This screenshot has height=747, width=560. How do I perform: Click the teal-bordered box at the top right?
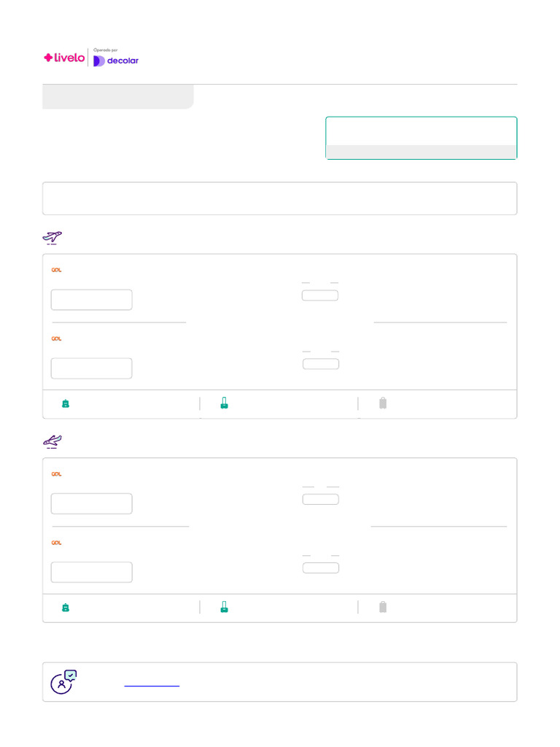pyautogui.click(x=421, y=137)
